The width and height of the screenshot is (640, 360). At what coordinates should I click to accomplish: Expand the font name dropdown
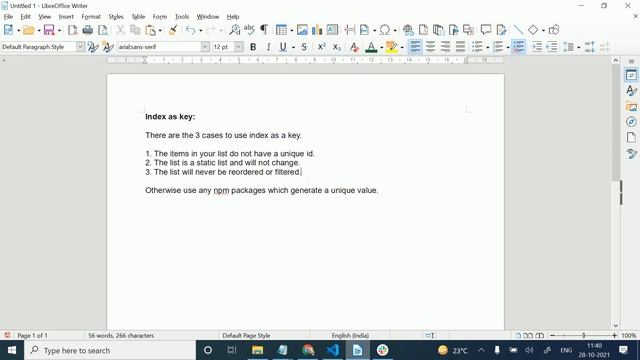click(x=205, y=47)
